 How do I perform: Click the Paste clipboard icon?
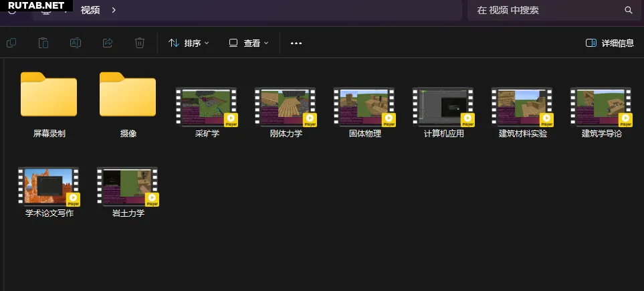43,43
